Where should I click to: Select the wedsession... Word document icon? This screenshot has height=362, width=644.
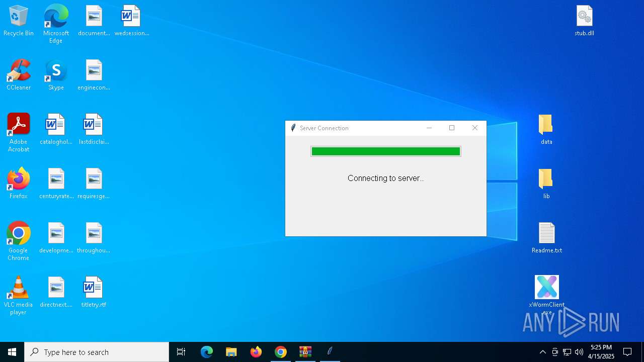point(131,21)
